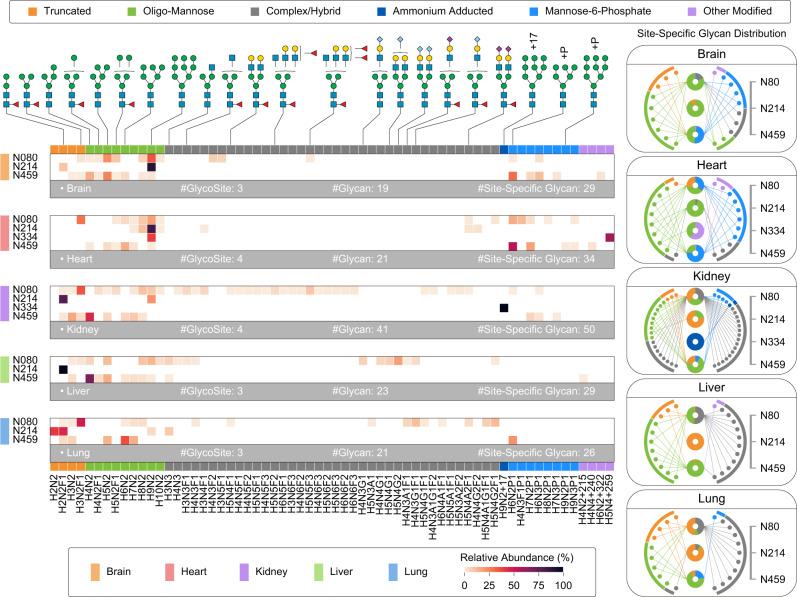Select the Heart N459 donut chart
Image resolution: width=797 pixels, height=597 pixels.
(x=695, y=253)
